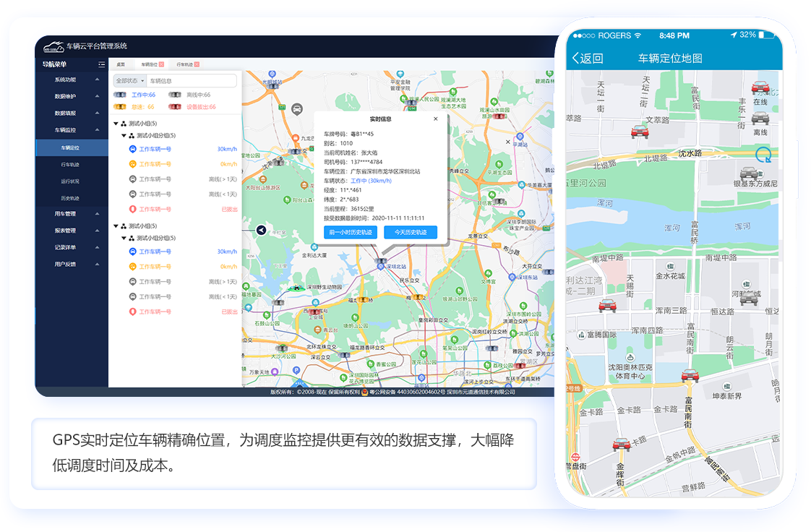Screen dimensions: 811x532
Task: Open the 用车管理 sidebar menu
Action: tap(66, 213)
